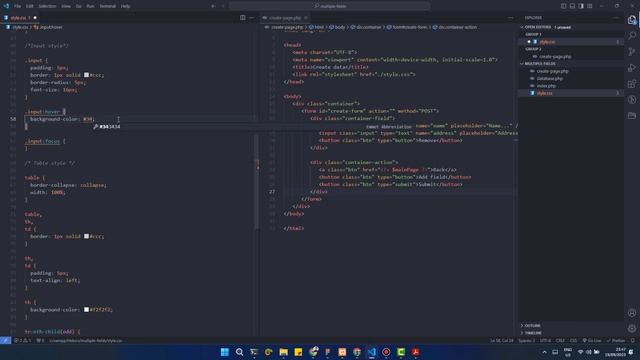Open File Explorer from the taskbar
Image resolution: width=640 pixels, height=360 pixels.
click(284, 352)
